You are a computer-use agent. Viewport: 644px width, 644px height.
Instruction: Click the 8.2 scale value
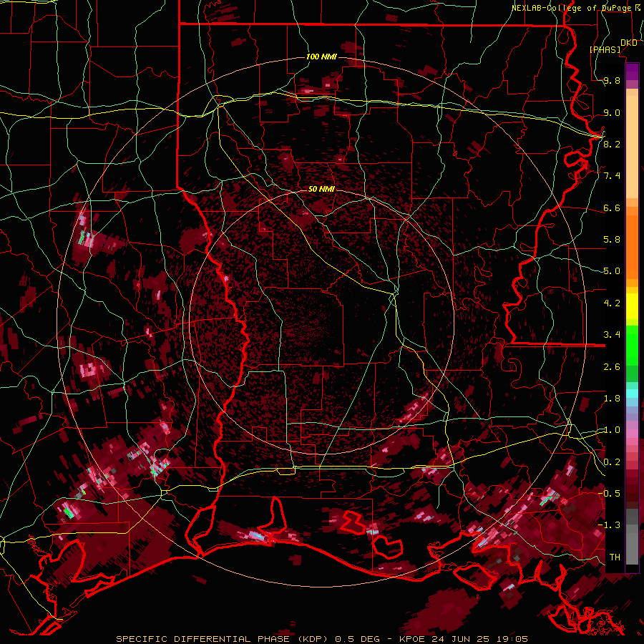click(x=612, y=144)
